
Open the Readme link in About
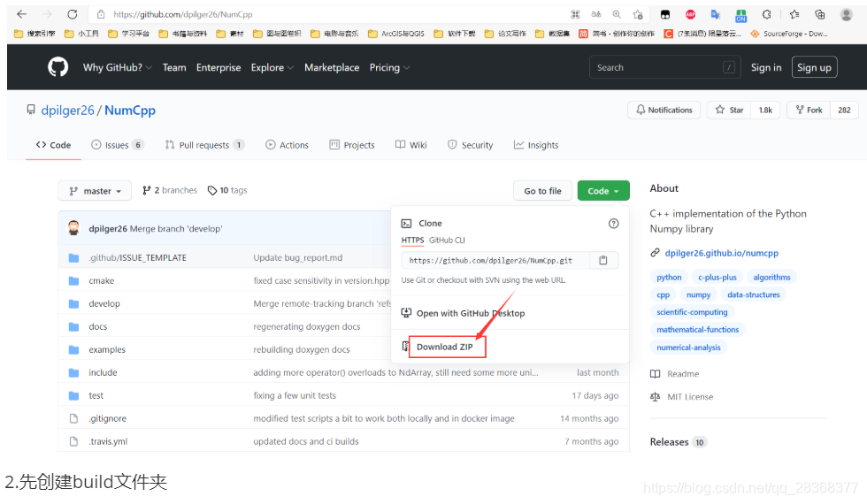tap(683, 374)
